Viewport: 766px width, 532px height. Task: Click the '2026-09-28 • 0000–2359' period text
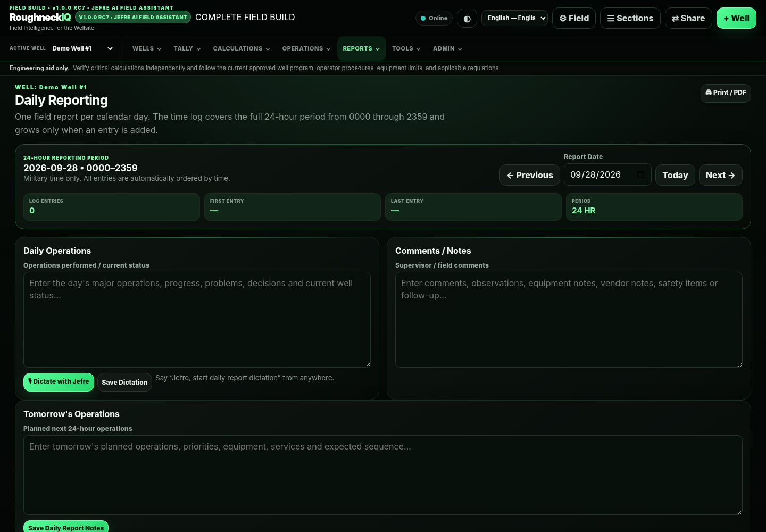pyautogui.click(x=80, y=168)
